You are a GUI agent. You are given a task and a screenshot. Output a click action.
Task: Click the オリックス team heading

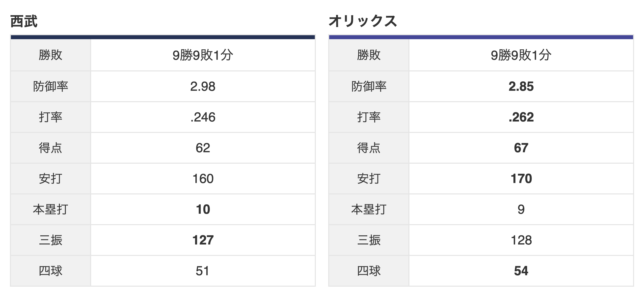(x=363, y=21)
